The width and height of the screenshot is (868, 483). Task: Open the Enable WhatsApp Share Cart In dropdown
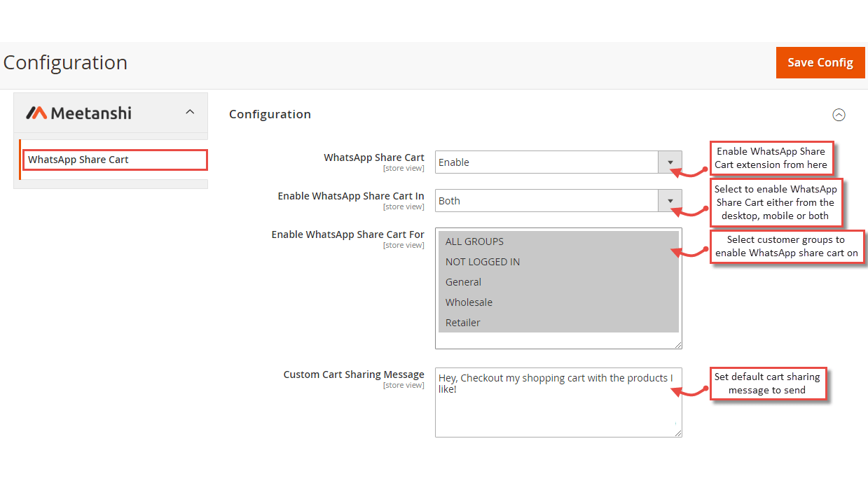click(x=558, y=201)
